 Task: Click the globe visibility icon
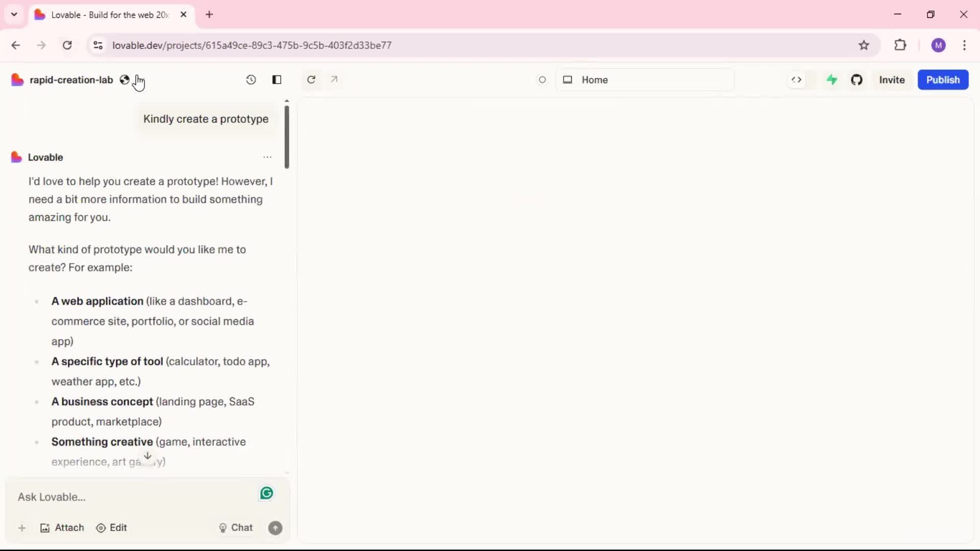point(125,80)
